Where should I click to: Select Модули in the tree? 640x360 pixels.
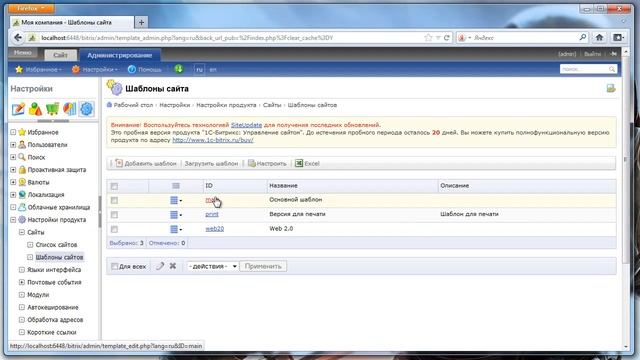(38, 295)
